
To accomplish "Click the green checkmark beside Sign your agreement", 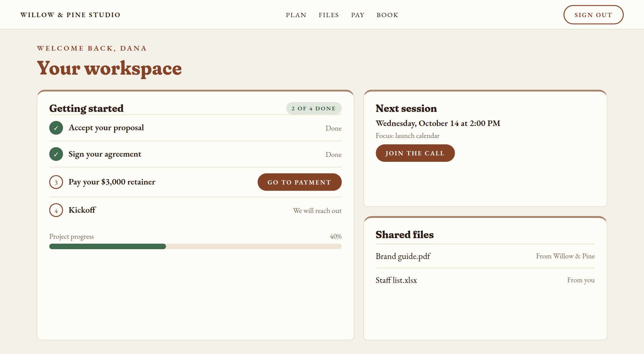I will pyautogui.click(x=56, y=154).
